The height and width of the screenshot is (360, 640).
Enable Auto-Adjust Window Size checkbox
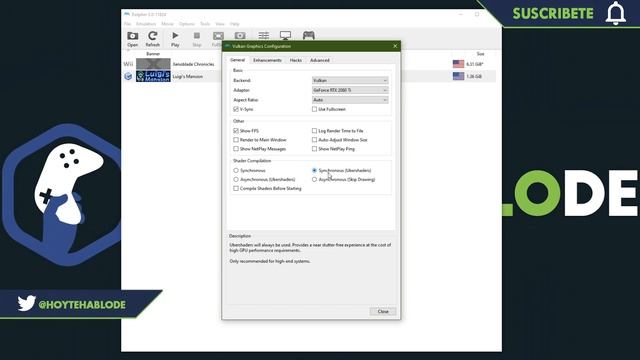tap(314, 140)
